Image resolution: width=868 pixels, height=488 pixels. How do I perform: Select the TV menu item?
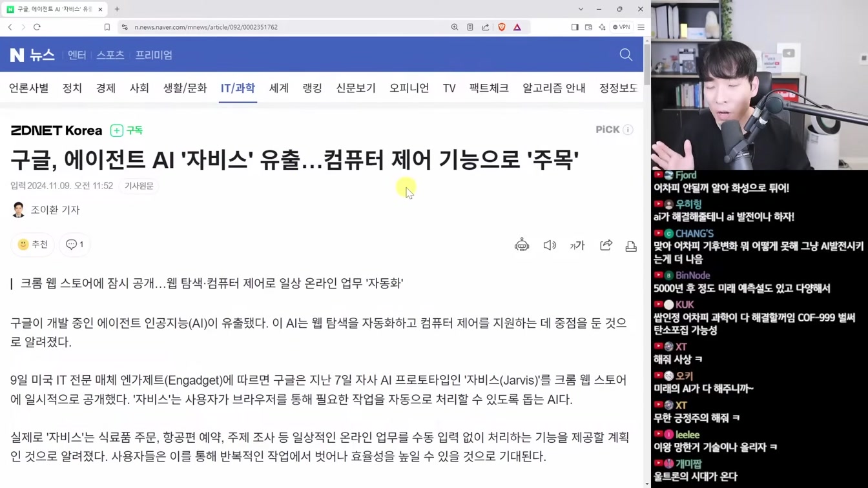[449, 88]
